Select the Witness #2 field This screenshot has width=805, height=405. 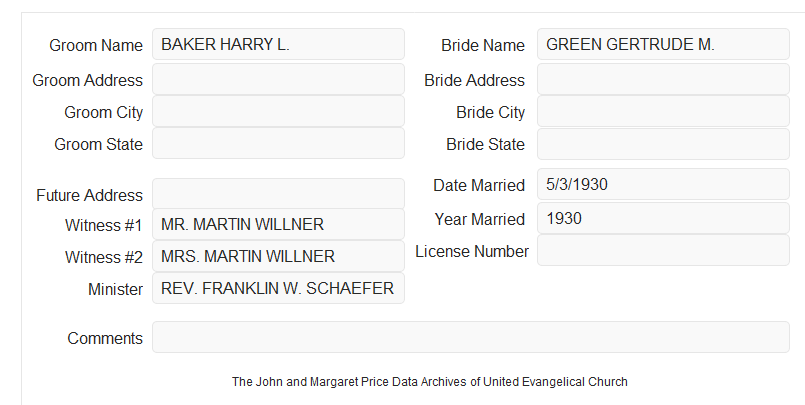[278, 256]
